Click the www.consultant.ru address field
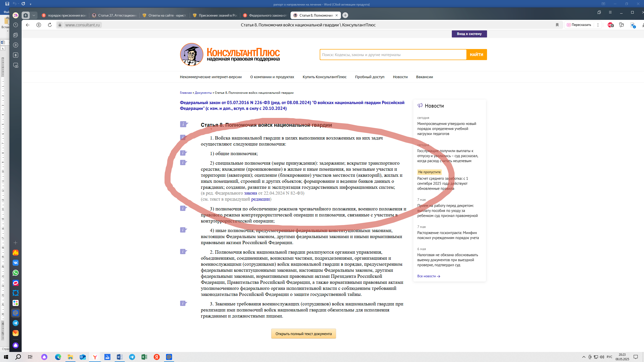644x362 pixels. pyautogui.click(x=83, y=25)
